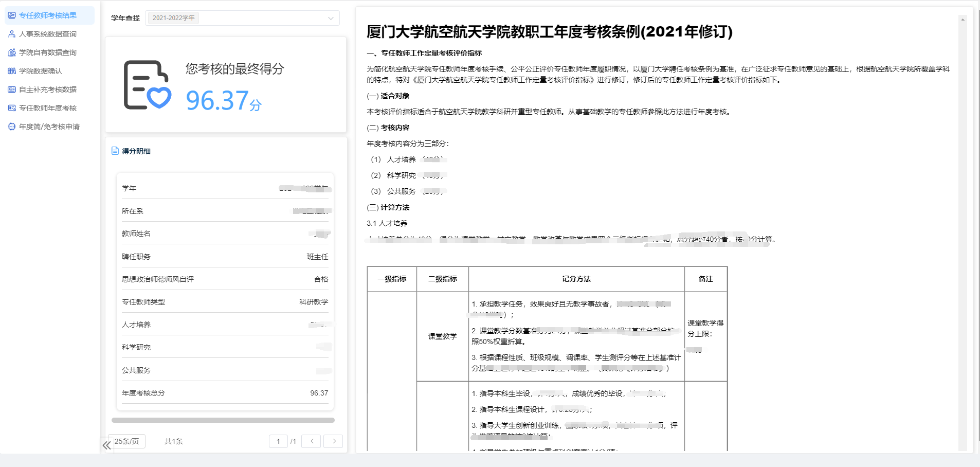Select the 思想政治师德师风自评 合格 row
The image size is (980, 467).
tap(225, 279)
